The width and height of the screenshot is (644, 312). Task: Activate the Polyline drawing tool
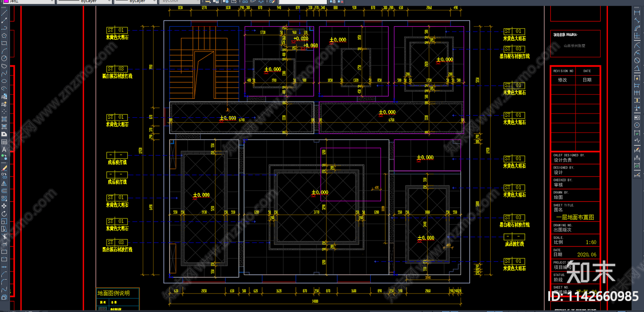[4, 28]
